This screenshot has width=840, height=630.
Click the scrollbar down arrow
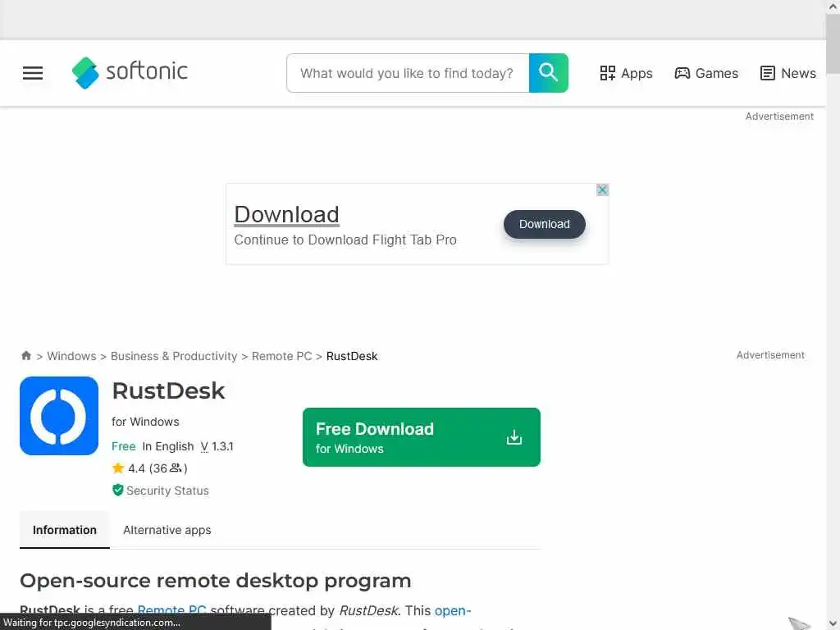click(833, 623)
